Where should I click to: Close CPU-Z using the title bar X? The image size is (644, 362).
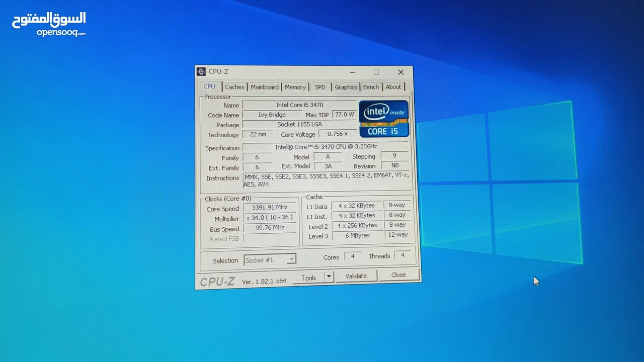pyautogui.click(x=400, y=72)
